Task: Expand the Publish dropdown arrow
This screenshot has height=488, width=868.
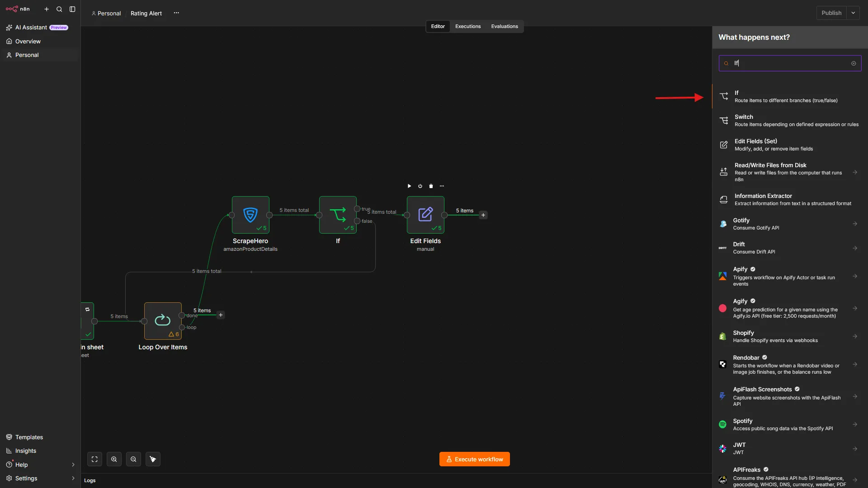Action: tap(853, 13)
